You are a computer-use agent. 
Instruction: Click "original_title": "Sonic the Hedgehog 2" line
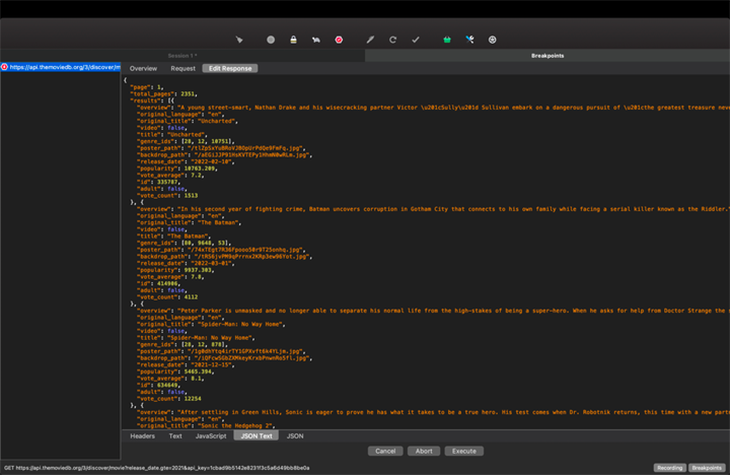pos(206,426)
